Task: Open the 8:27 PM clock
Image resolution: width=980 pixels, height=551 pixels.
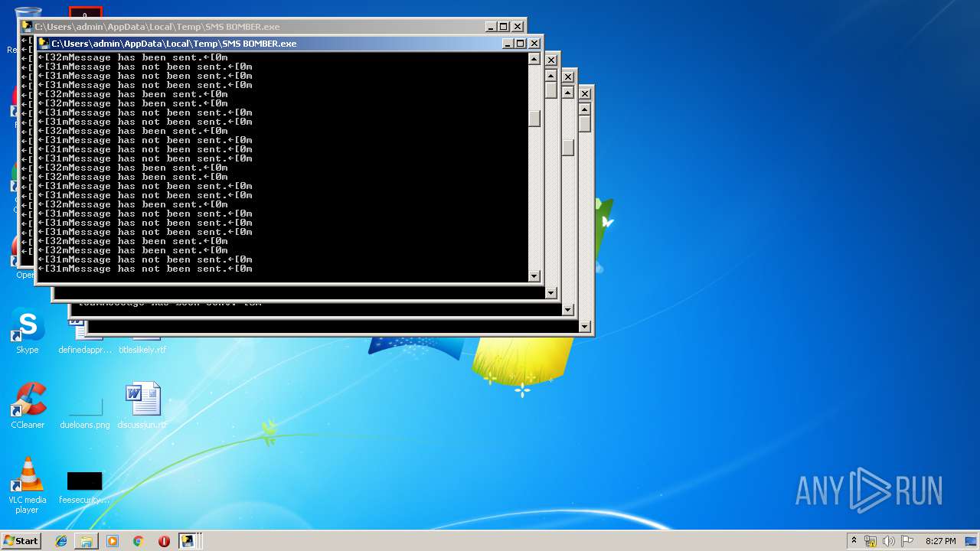Action: point(941,541)
